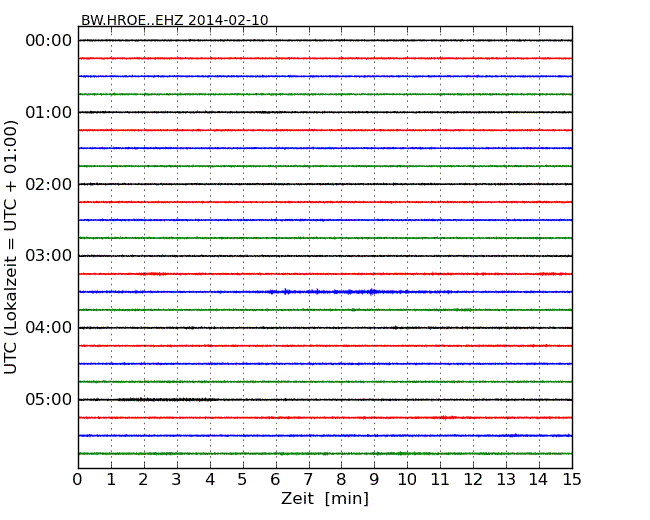The image size is (650, 520).
Task: Click x-axis tick label 12
Action: (x=473, y=480)
